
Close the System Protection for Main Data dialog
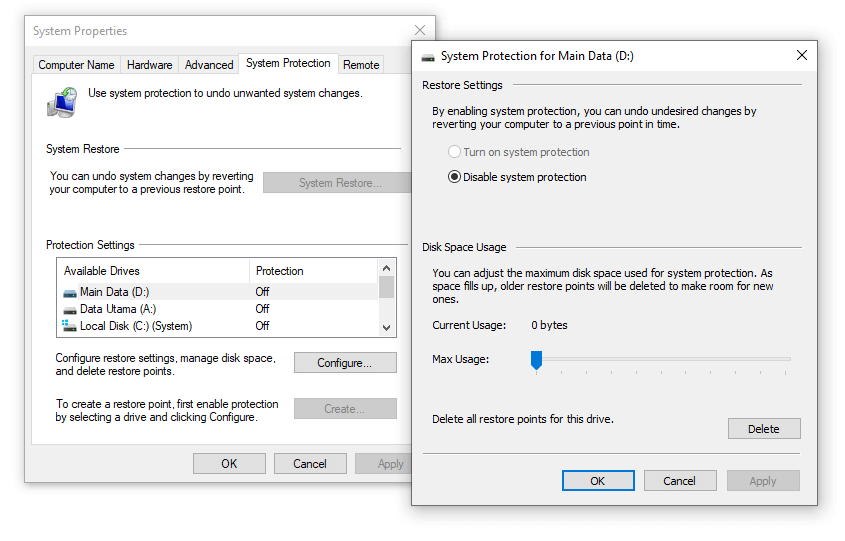[802, 56]
